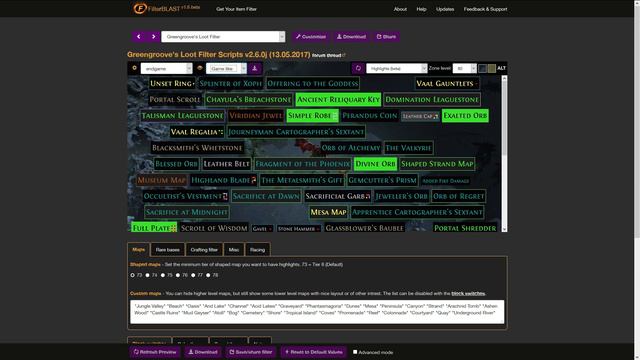Click the Chayula's Breachstone item label
Image resolution: width=640 pixels, height=360 pixels.
click(x=248, y=100)
